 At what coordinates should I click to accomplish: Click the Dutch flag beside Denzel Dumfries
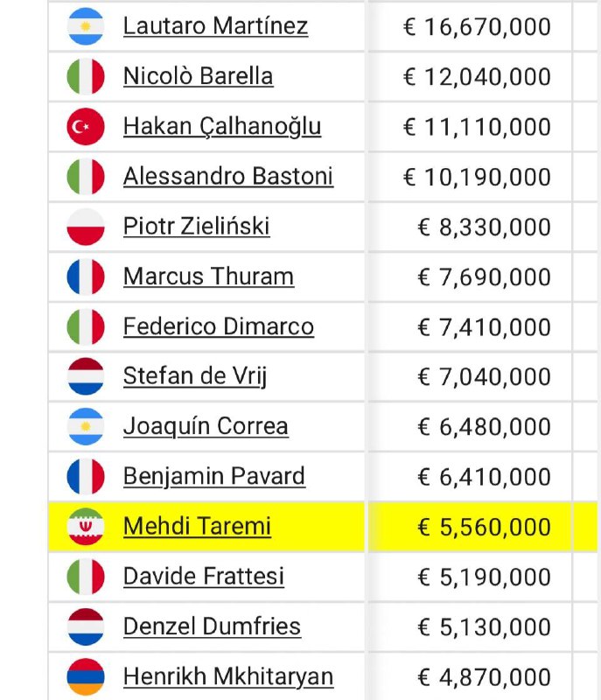pos(86,626)
